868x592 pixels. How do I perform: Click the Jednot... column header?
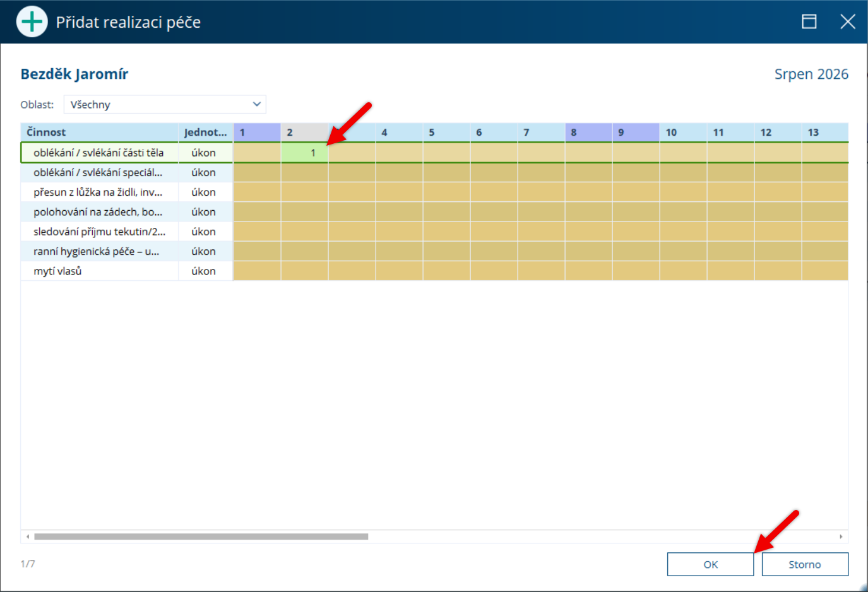206,132
